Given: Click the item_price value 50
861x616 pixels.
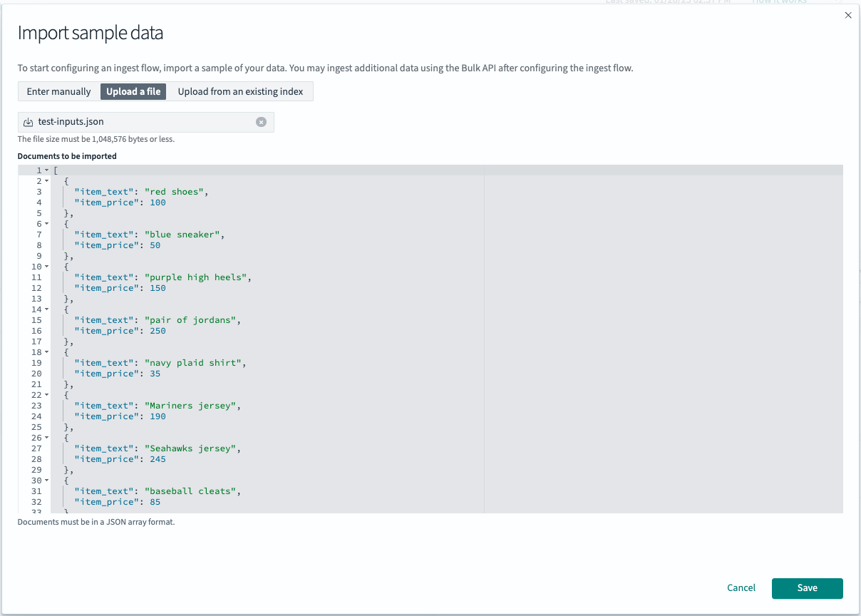Looking at the screenshot, I should (x=155, y=245).
